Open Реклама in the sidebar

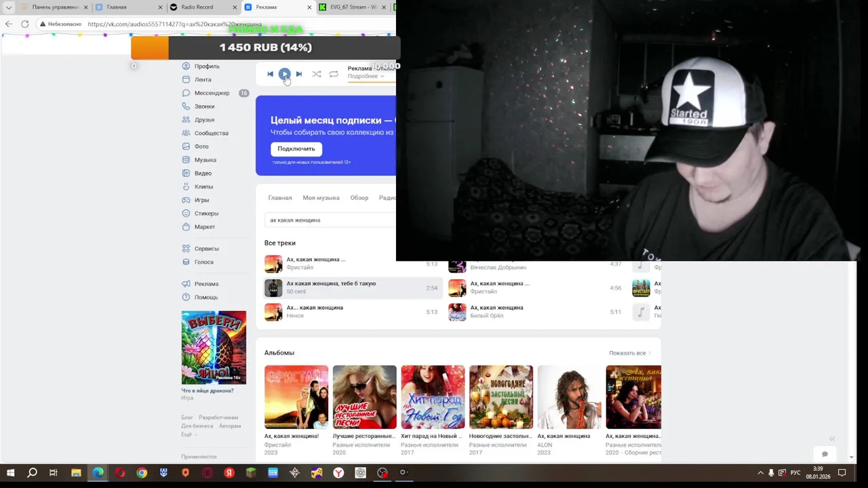(x=200, y=284)
